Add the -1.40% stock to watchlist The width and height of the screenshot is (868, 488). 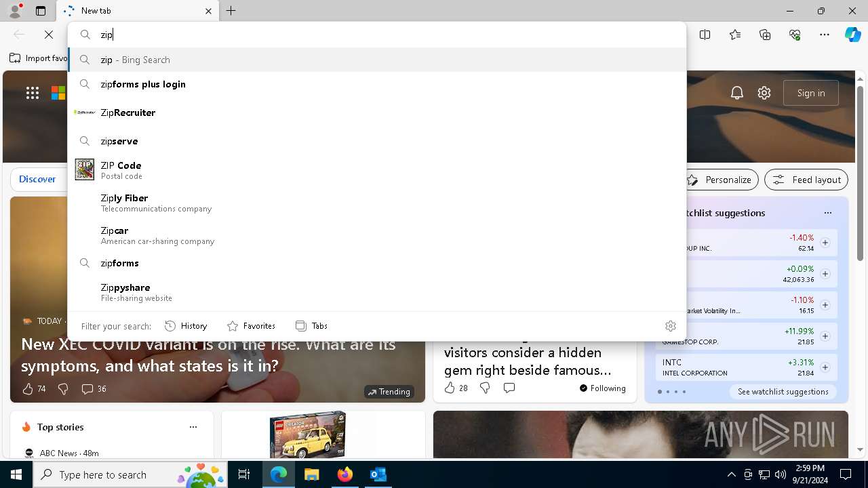tap(825, 243)
